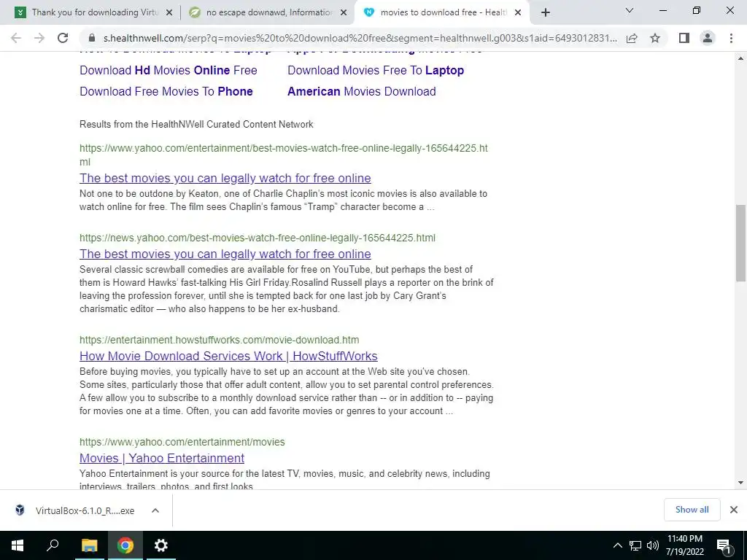Open taskbar search magnifier

[x=53, y=545]
